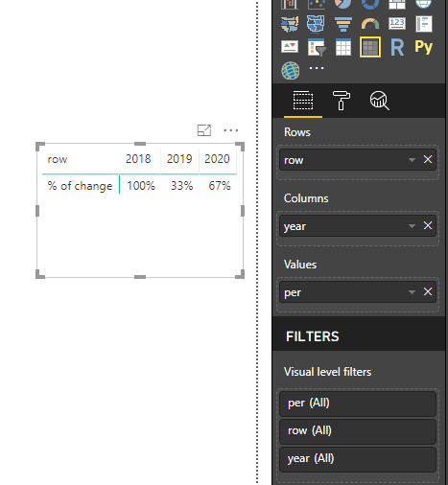Screen dimensions: 448x485
Task: Add a Slicer visualization
Action: (317, 47)
